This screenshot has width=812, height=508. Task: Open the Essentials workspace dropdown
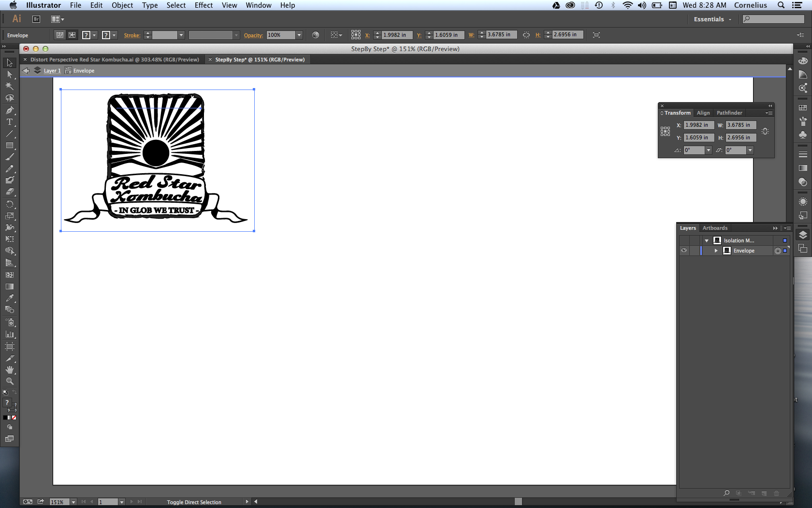pyautogui.click(x=712, y=19)
